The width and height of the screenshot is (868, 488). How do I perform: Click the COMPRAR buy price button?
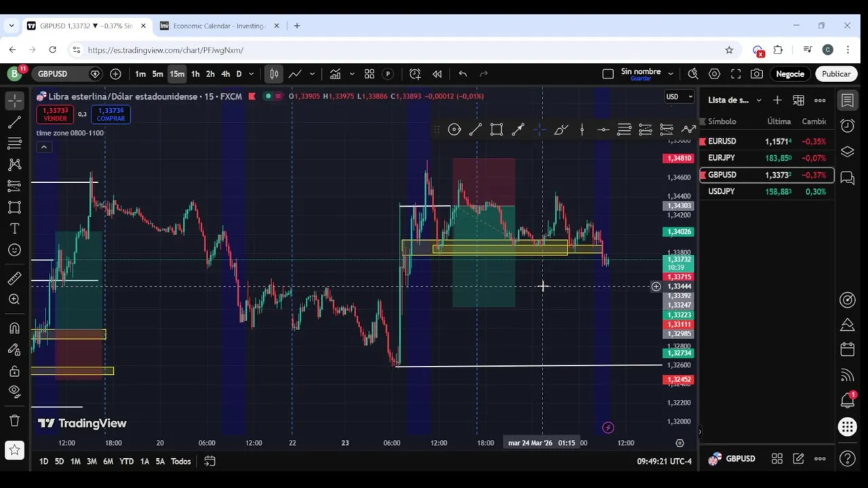click(111, 115)
